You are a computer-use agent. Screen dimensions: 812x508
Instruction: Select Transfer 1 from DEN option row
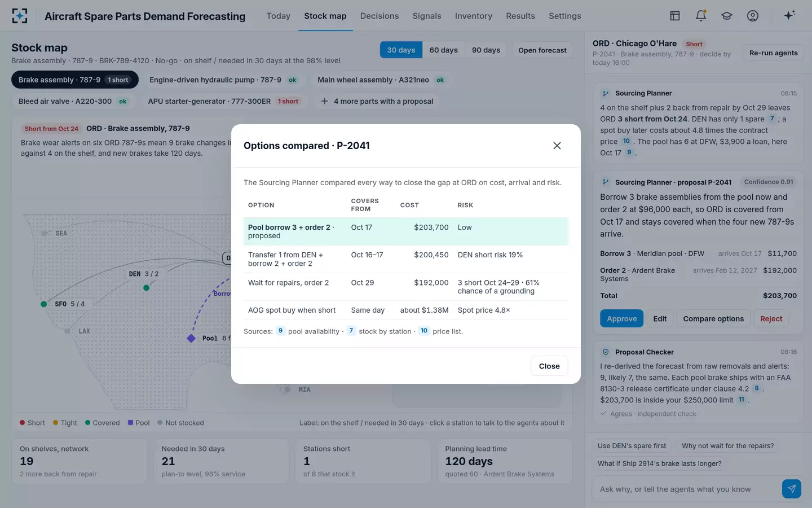pyautogui.click(x=405, y=259)
